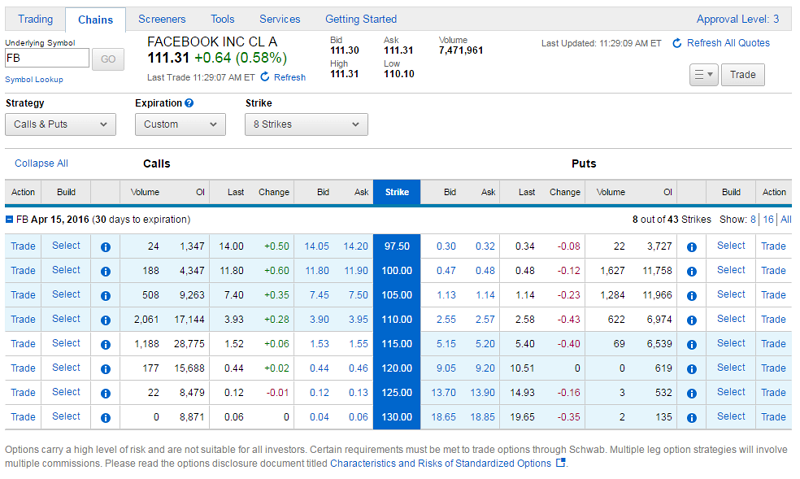Click call bid 14.05 for 97.50 strike

tap(316, 246)
